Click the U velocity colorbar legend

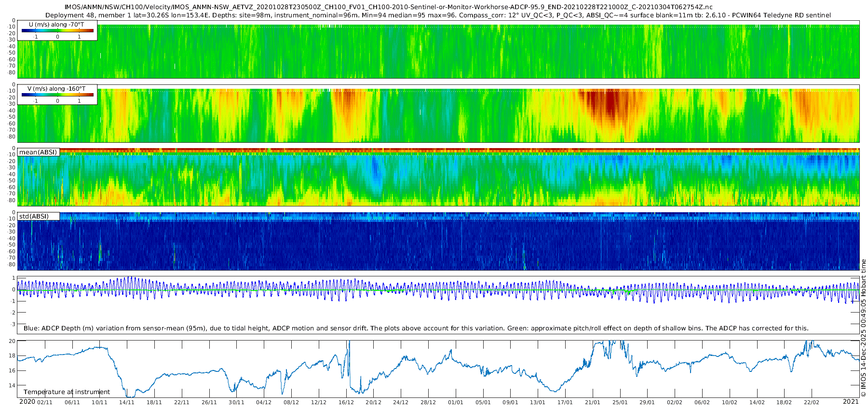pyautogui.click(x=57, y=30)
